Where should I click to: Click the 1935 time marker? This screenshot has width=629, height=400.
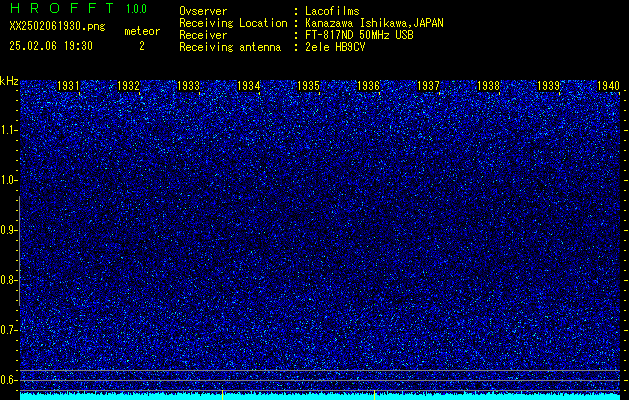[308, 85]
